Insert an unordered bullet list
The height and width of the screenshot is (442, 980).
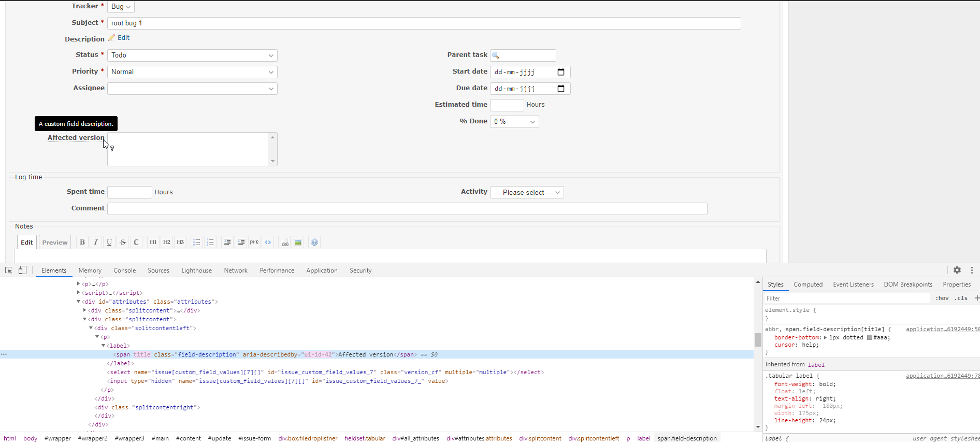click(197, 242)
